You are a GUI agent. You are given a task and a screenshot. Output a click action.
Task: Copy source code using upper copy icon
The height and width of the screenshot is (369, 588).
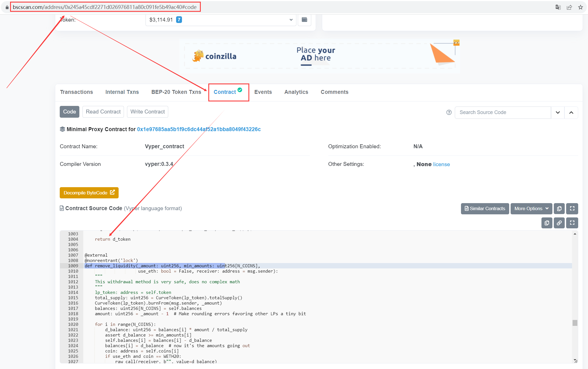point(559,208)
